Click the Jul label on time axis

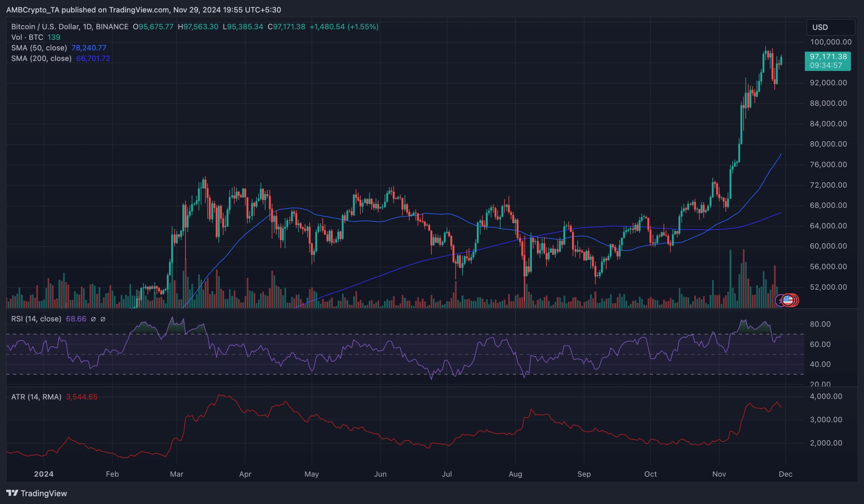(447, 474)
